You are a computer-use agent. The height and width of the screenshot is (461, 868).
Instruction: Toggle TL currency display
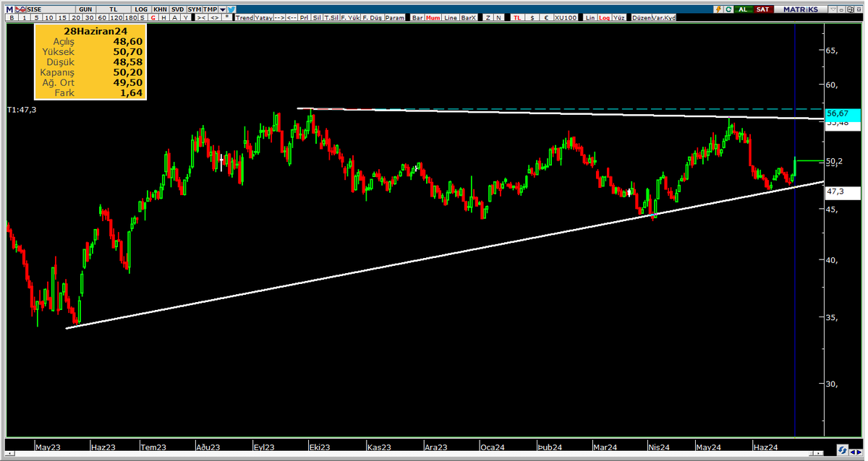(517, 17)
